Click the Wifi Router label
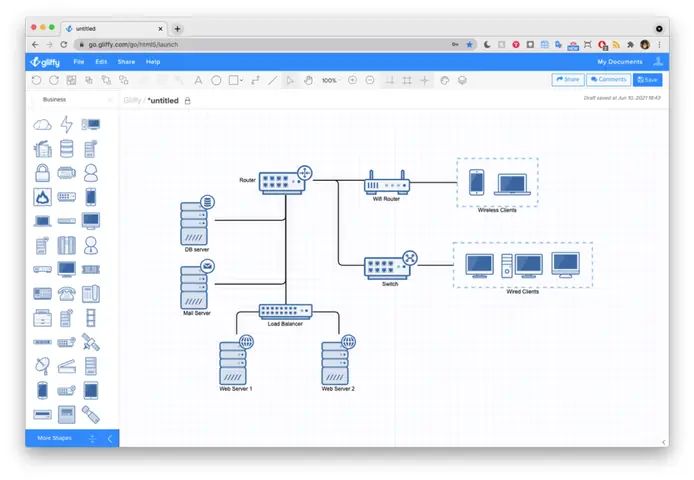 point(386,199)
